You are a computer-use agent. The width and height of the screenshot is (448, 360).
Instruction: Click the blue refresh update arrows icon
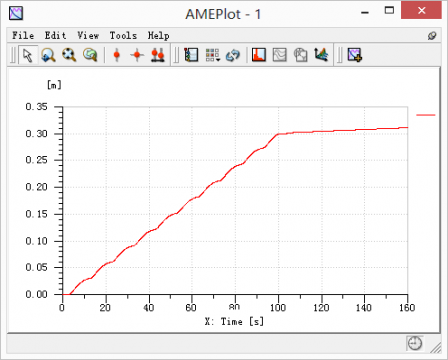tap(233, 55)
